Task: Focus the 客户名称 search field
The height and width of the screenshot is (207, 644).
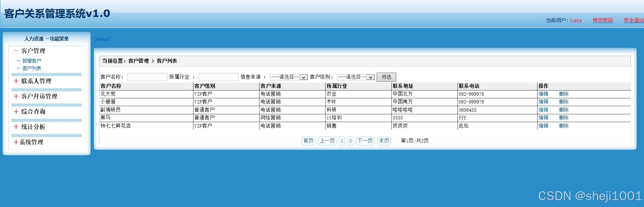Action: pyautogui.click(x=147, y=77)
